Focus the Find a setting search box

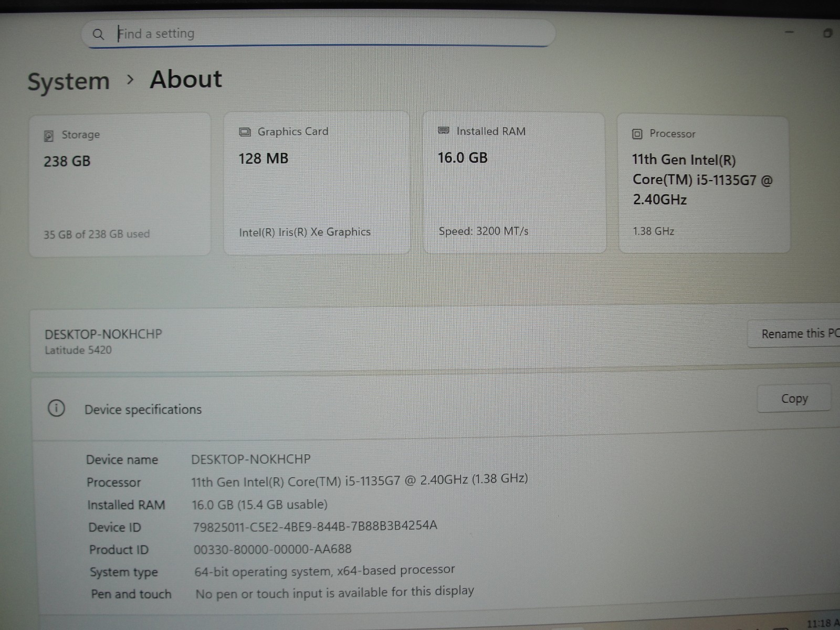click(318, 34)
